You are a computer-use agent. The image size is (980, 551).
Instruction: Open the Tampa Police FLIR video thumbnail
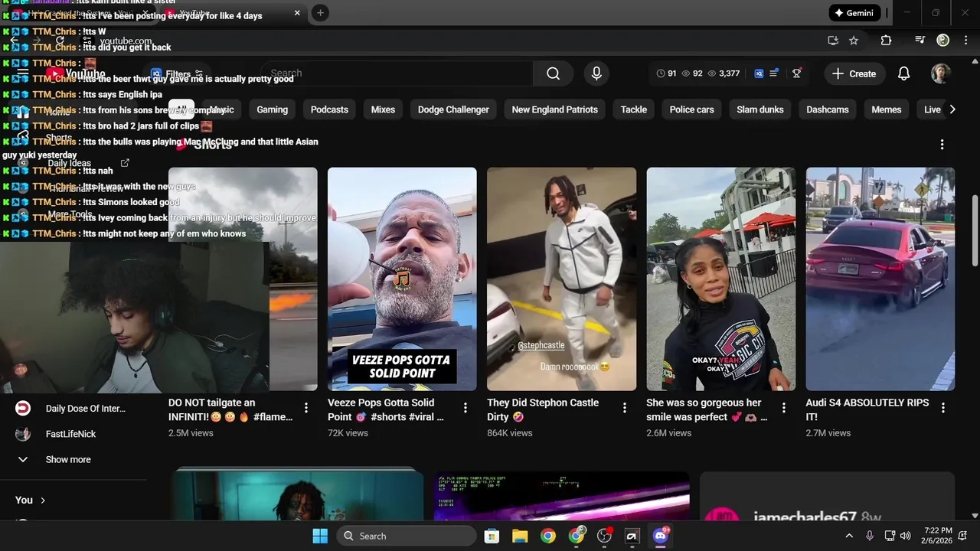[x=561, y=496]
